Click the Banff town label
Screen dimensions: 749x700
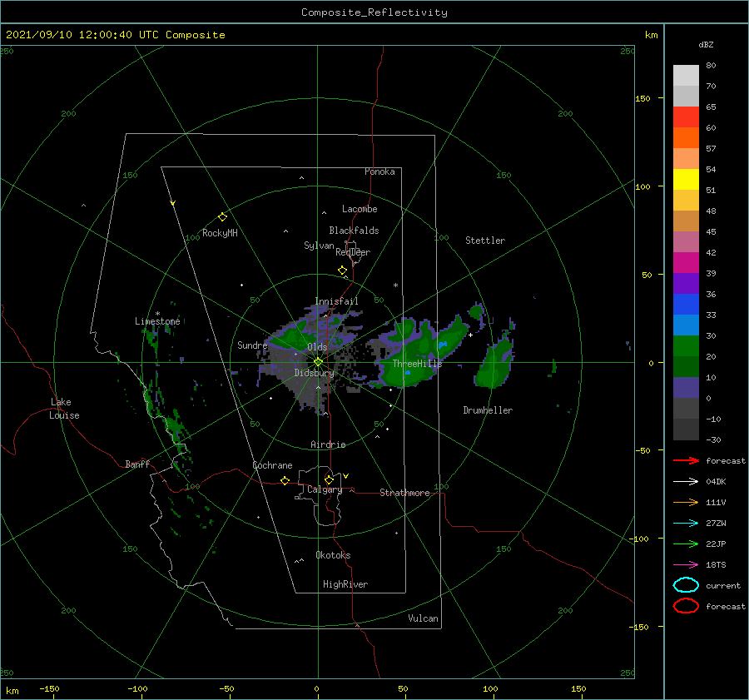click(x=137, y=464)
